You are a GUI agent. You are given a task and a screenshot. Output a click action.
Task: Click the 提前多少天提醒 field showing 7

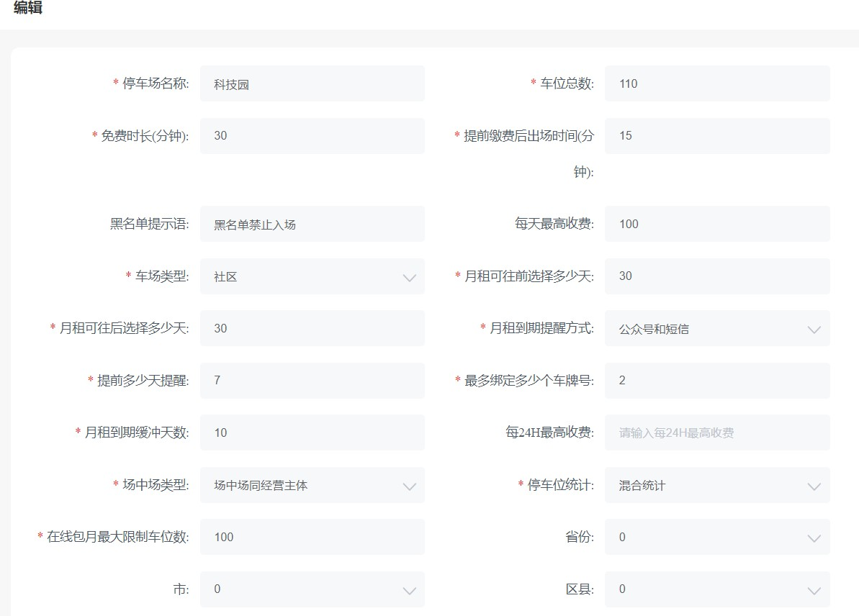[x=312, y=381]
